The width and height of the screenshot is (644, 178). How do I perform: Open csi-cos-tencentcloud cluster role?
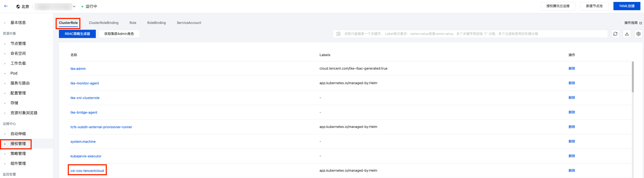tap(87, 171)
